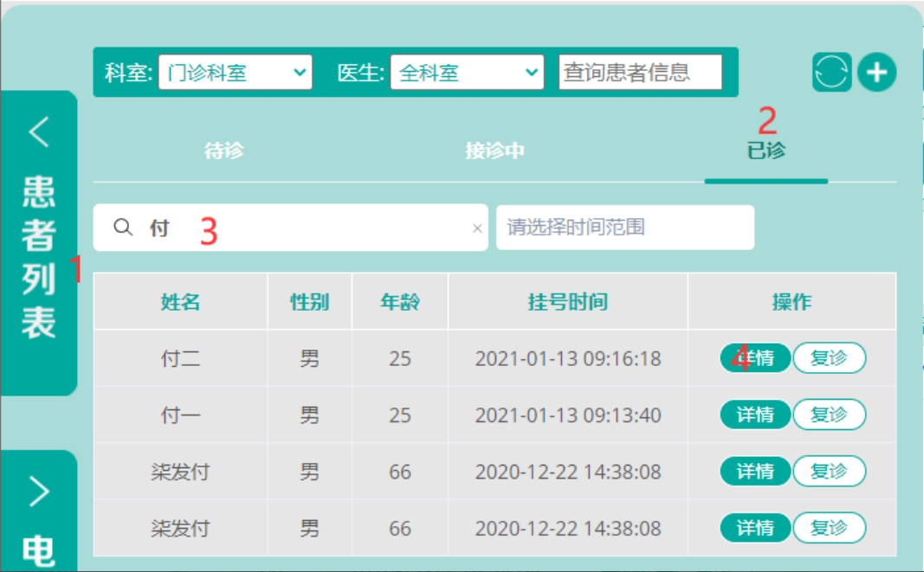Click the refresh icon button
924x572 pixels.
click(831, 73)
